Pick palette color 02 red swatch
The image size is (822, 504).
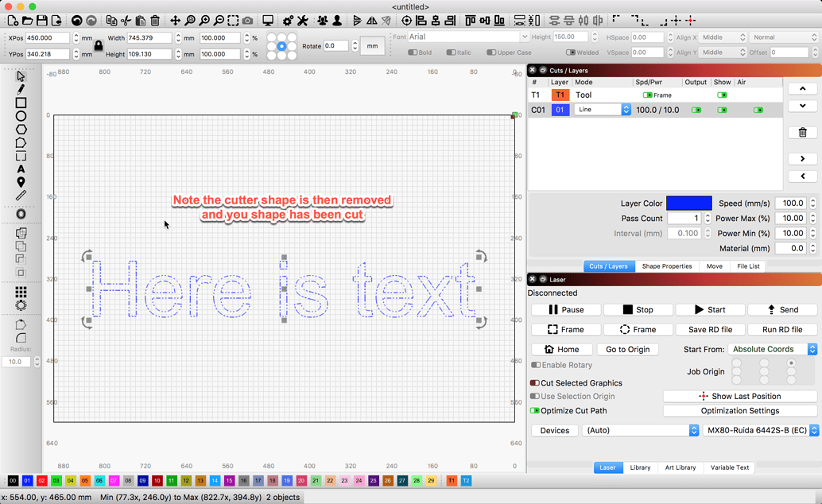(41, 480)
